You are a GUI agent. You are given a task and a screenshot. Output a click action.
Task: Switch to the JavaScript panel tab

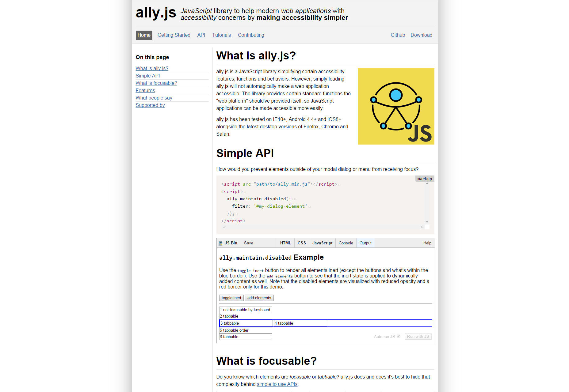coord(322,243)
